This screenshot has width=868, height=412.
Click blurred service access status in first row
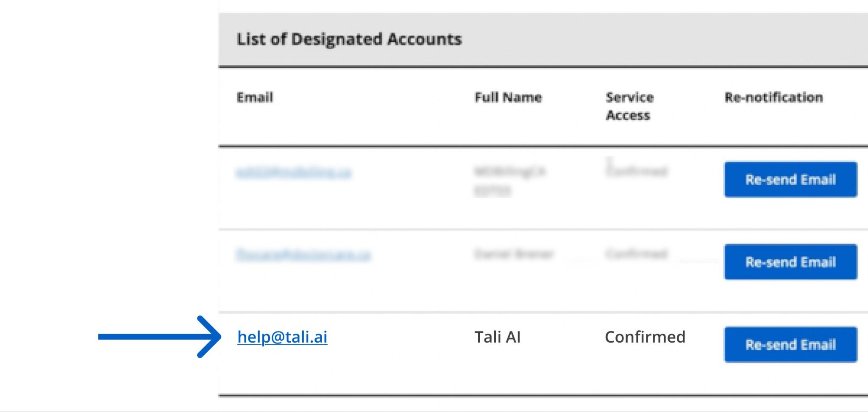(637, 171)
